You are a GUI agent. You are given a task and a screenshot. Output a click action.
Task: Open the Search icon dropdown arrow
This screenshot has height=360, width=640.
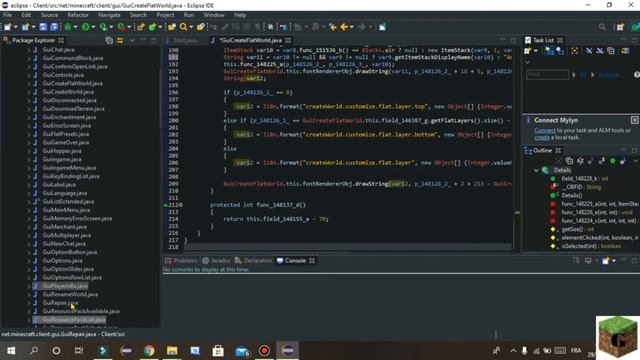(x=191, y=27)
